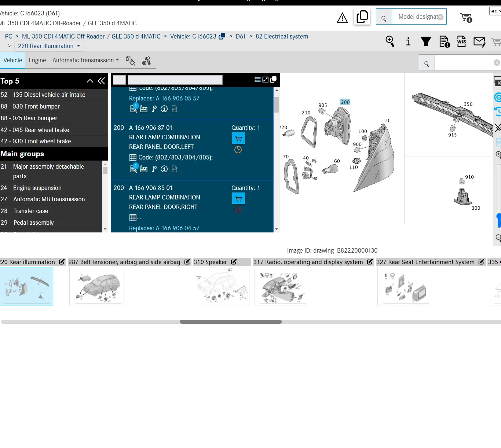501x448 pixels.
Task: Click the edit icon next to 310 Speaker
Action: click(x=234, y=262)
